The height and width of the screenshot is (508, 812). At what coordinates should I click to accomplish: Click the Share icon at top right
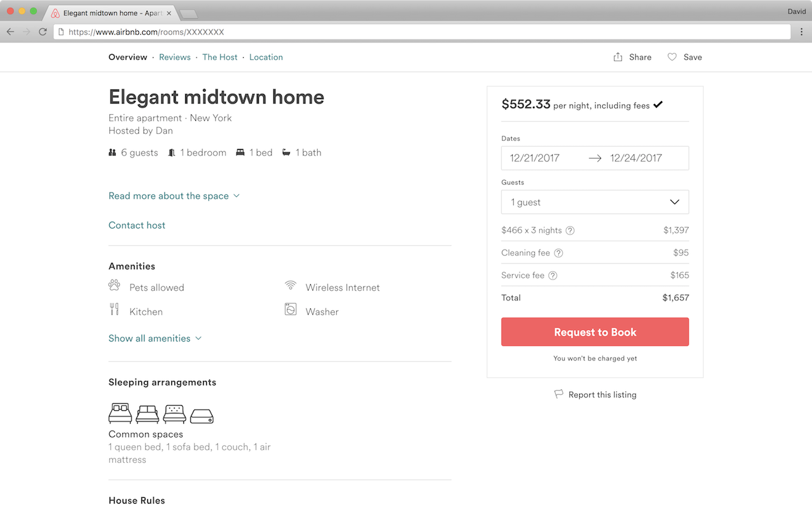tap(618, 57)
